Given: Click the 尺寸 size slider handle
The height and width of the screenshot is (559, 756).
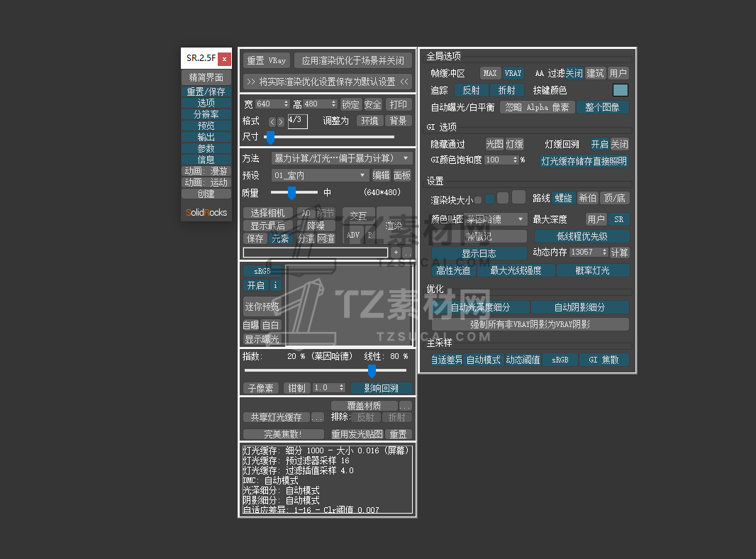Looking at the screenshot, I should [270, 138].
